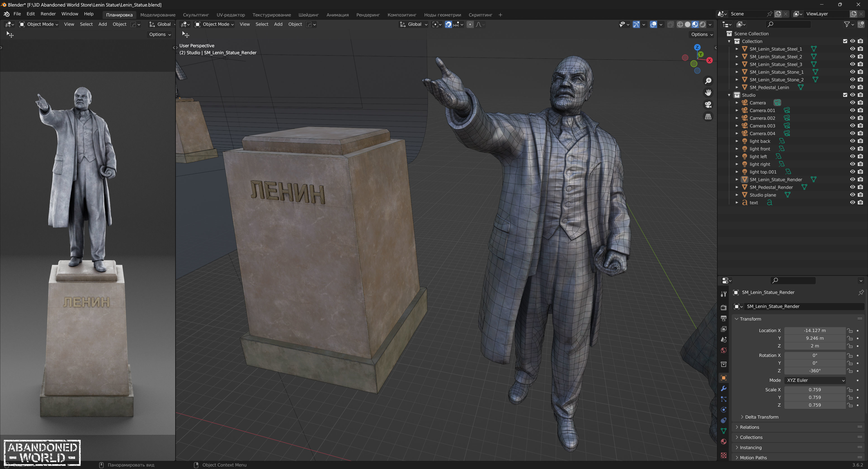Open the World properties tab
868x469 pixels.
[x=723, y=350]
